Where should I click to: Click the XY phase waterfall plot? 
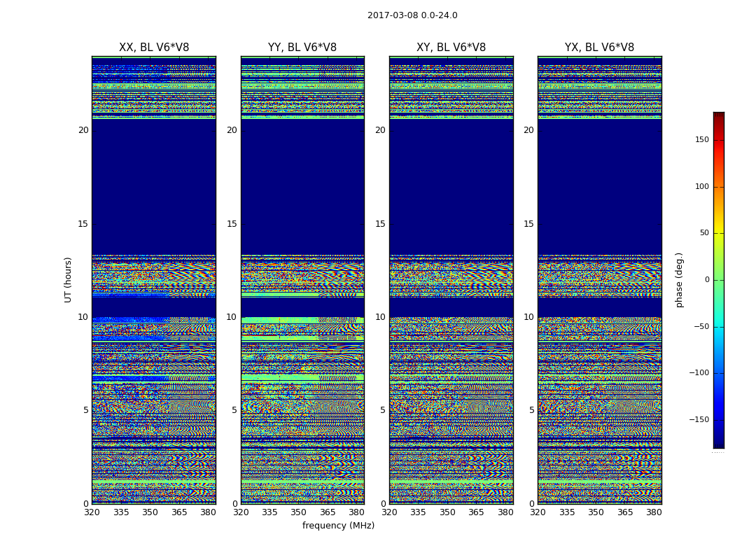click(451, 280)
